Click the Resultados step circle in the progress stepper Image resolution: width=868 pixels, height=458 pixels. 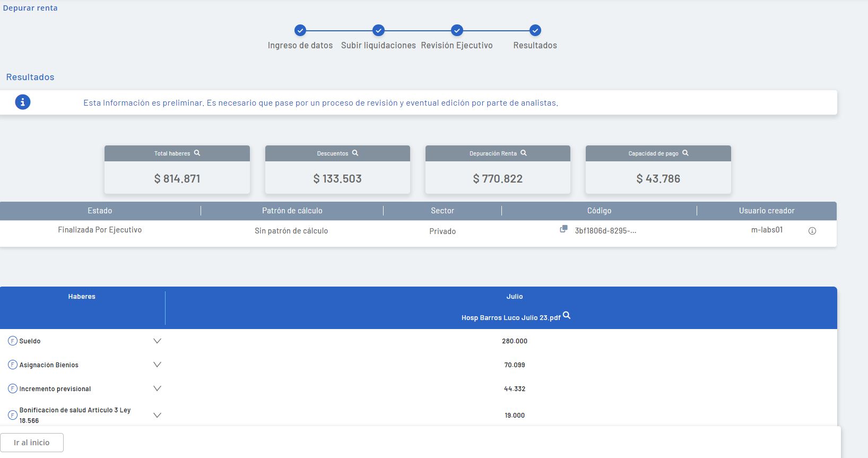tap(535, 30)
